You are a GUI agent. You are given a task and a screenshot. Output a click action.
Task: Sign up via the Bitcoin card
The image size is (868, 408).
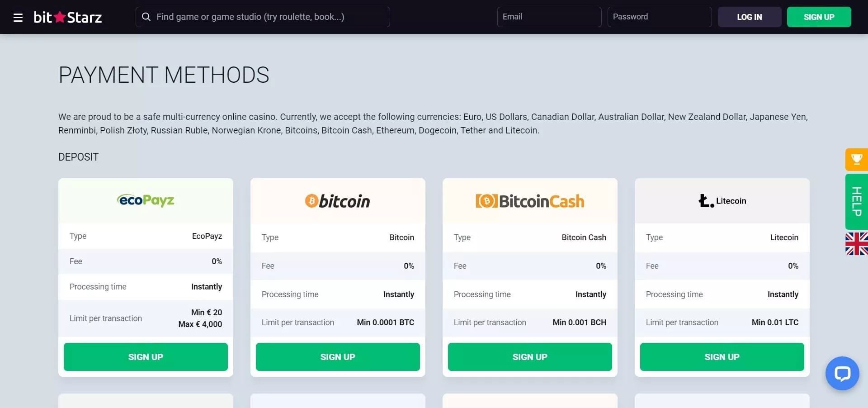point(338,357)
